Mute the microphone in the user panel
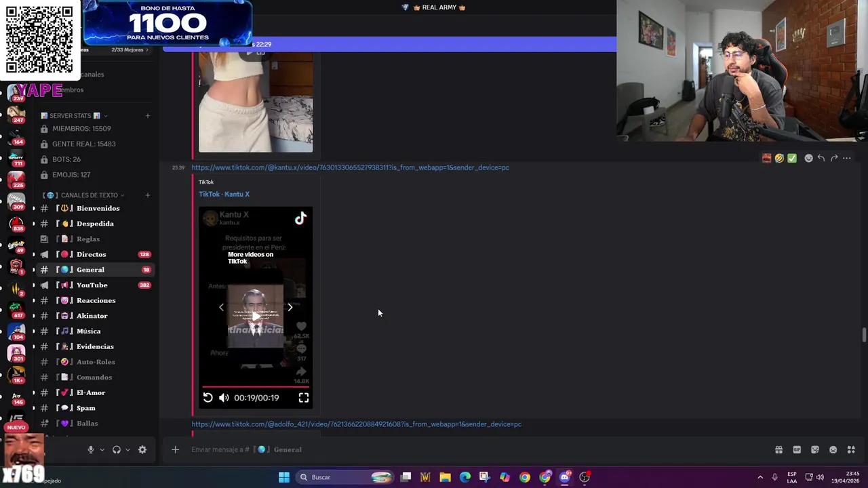The image size is (868, 488). tap(90, 449)
